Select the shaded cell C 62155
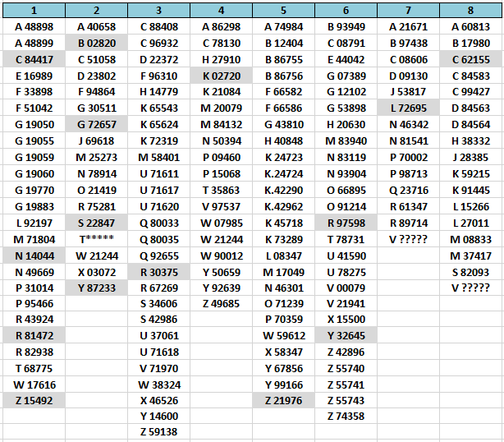The height and width of the screenshot is (442, 504). [x=470, y=59]
